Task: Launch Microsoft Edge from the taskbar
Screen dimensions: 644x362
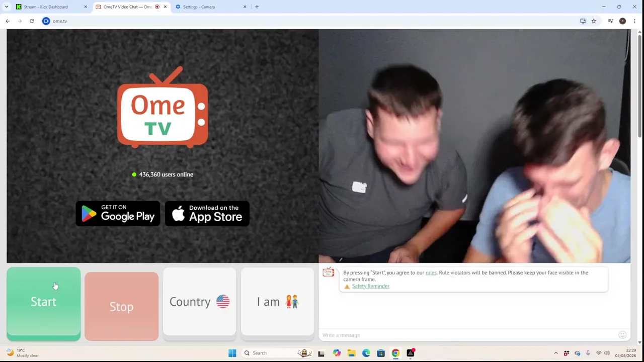Action: [366, 353]
